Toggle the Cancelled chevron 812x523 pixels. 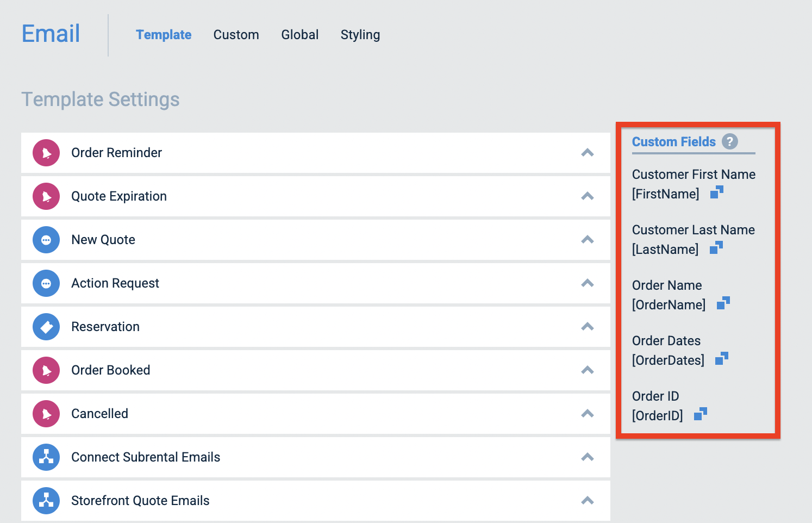click(x=588, y=414)
